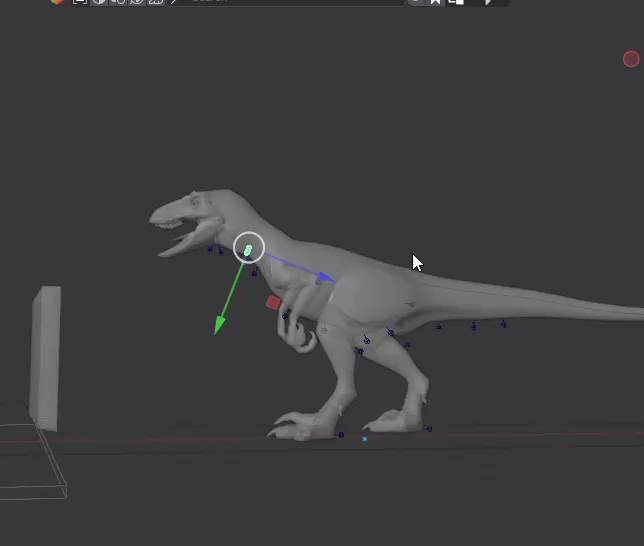Select the tall gray box object

coord(45,358)
